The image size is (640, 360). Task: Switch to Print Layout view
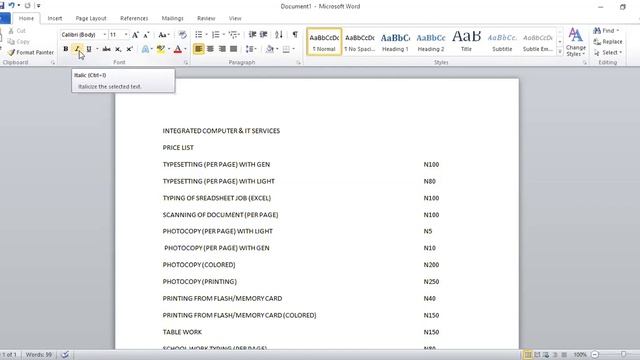point(528,355)
